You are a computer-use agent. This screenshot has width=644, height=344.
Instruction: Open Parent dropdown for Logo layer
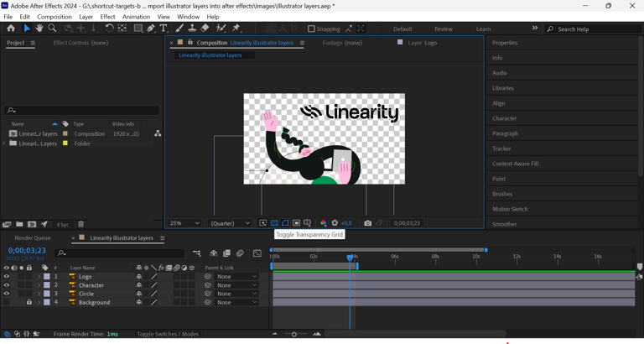(236, 277)
